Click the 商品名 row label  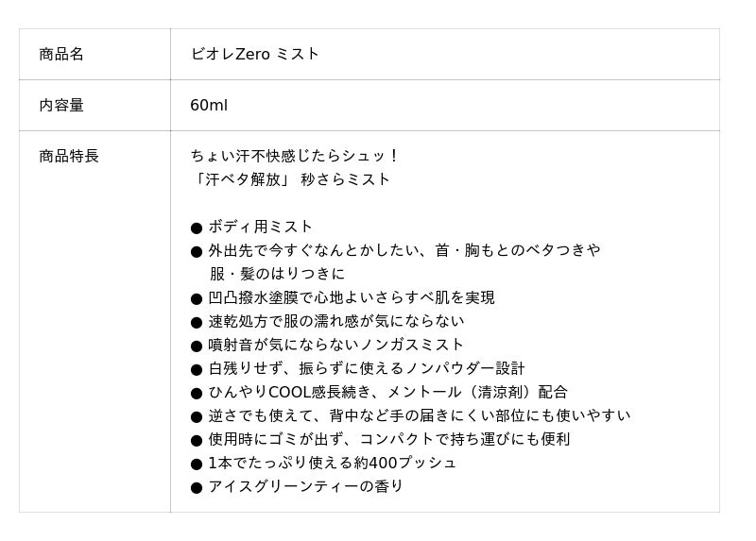[x=61, y=55]
